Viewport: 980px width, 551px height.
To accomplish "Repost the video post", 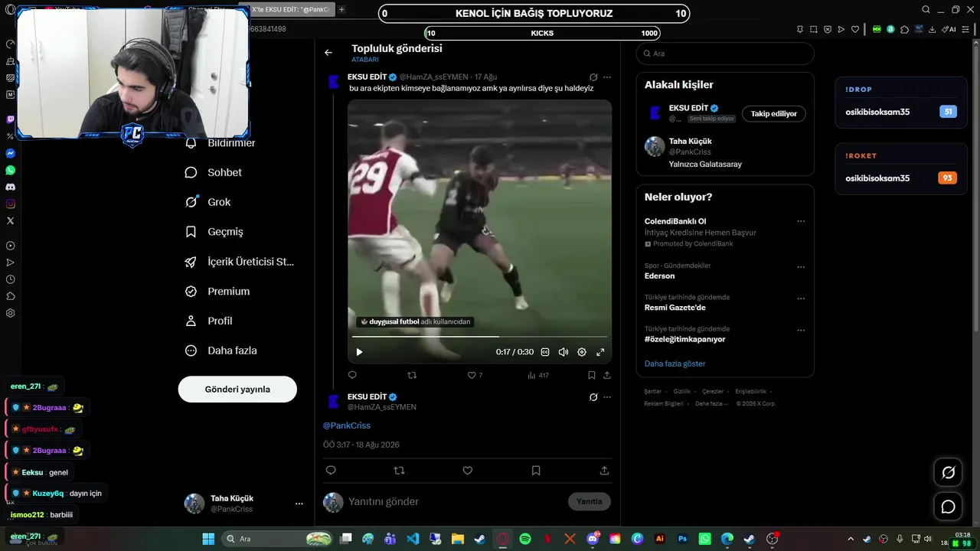I will point(412,375).
